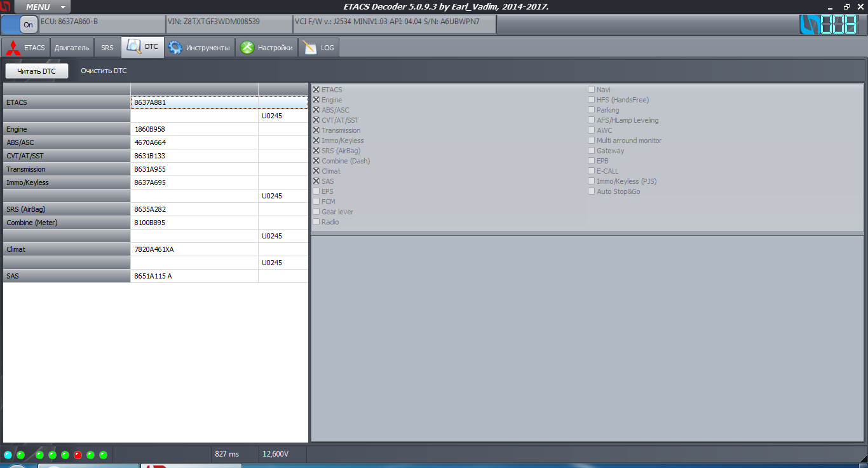Image resolution: width=868 pixels, height=468 pixels.
Task: Select the CVT/AT/SST row label
Action: pyautogui.click(x=67, y=156)
